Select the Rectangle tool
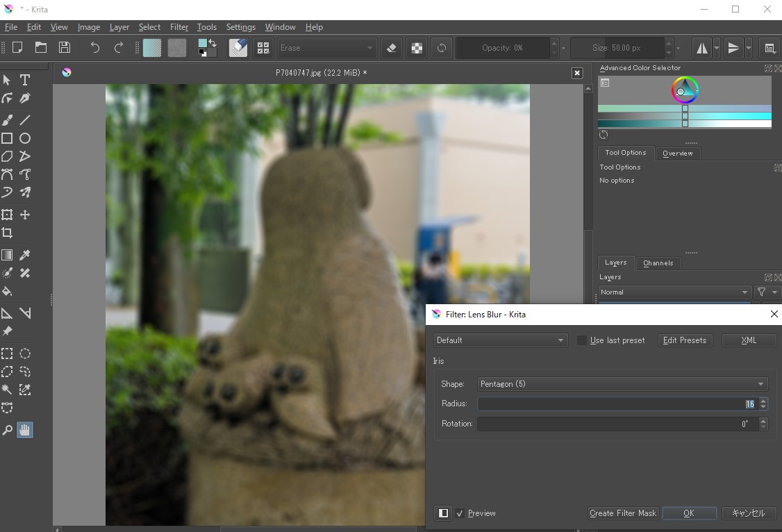 point(7,138)
